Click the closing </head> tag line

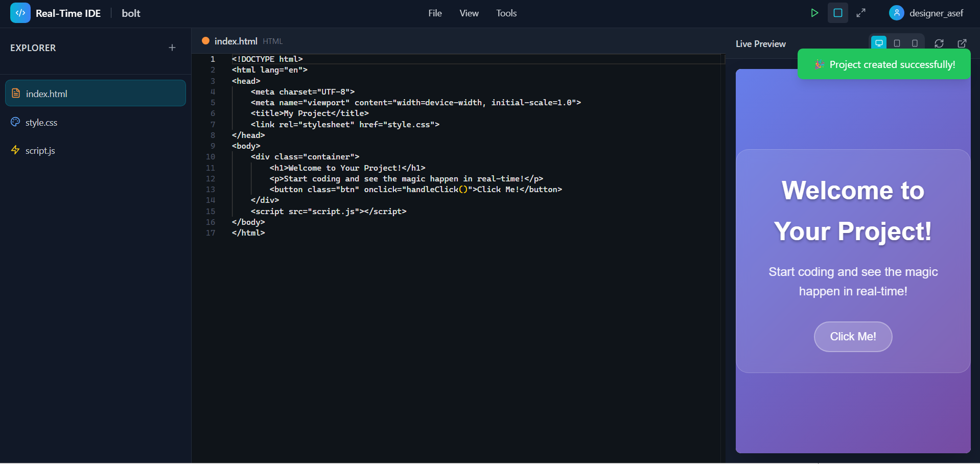tap(248, 135)
